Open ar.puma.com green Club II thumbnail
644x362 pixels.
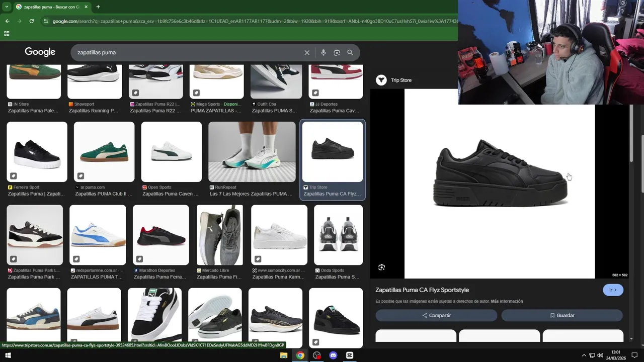tap(104, 152)
